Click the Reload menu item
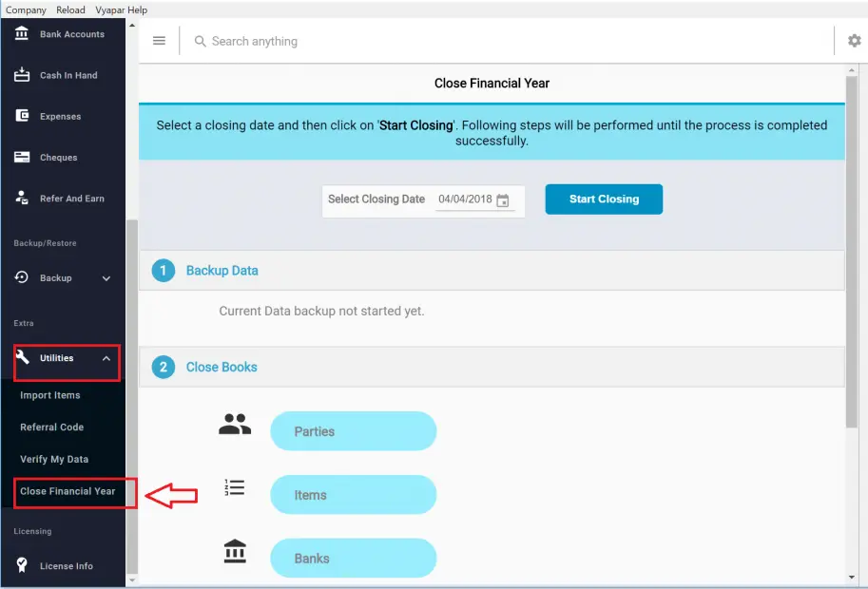 [71, 9]
